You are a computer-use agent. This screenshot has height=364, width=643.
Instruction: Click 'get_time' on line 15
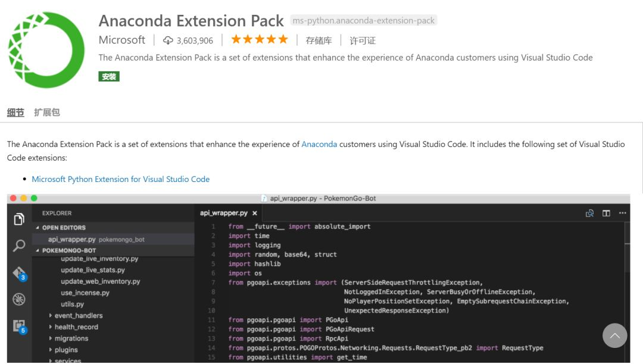point(352,357)
